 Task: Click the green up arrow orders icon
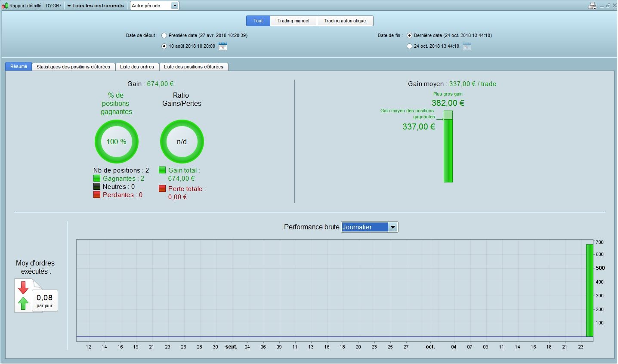click(23, 303)
